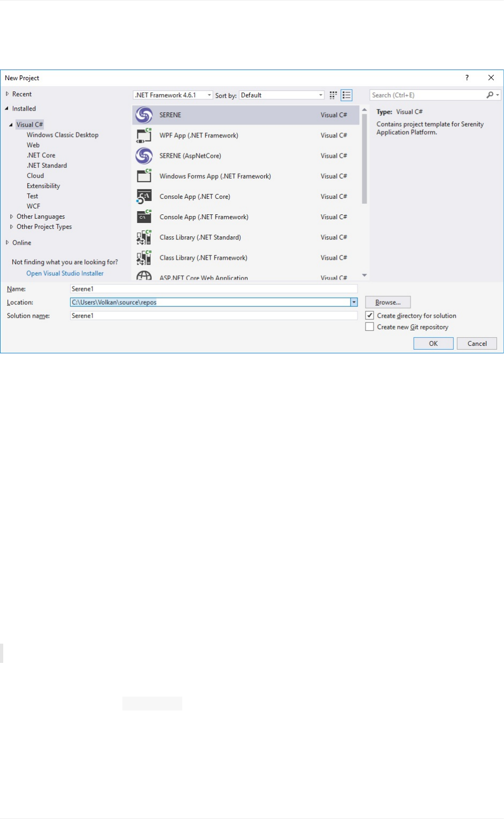Select the Web category
The width and height of the screenshot is (504, 819).
tap(33, 145)
